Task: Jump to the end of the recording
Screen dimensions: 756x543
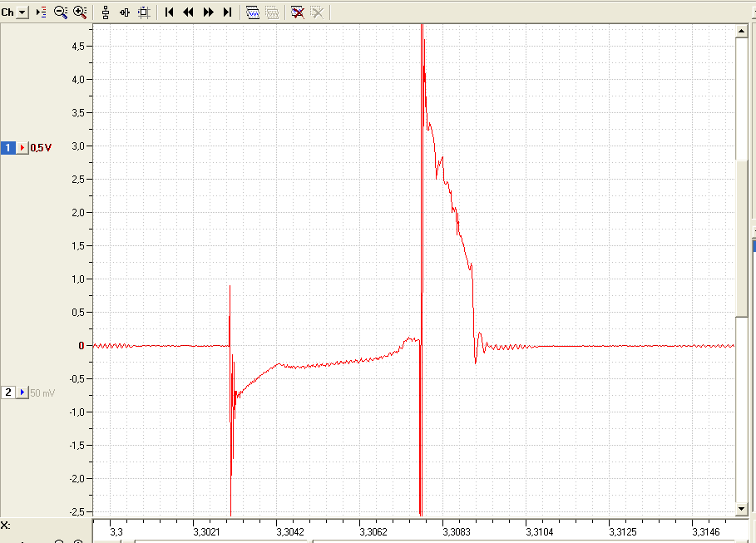Action: (x=228, y=12)
